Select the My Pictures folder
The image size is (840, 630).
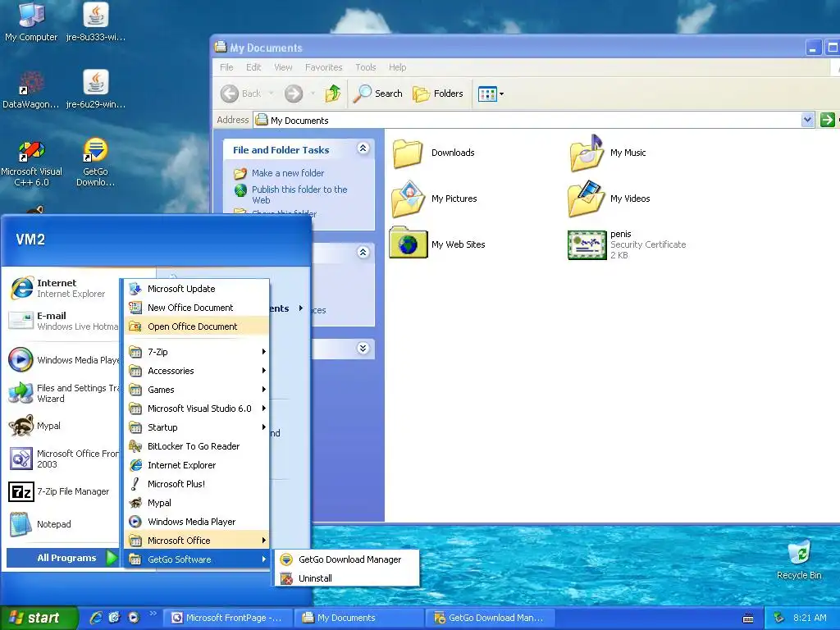[x=435, y=199]
